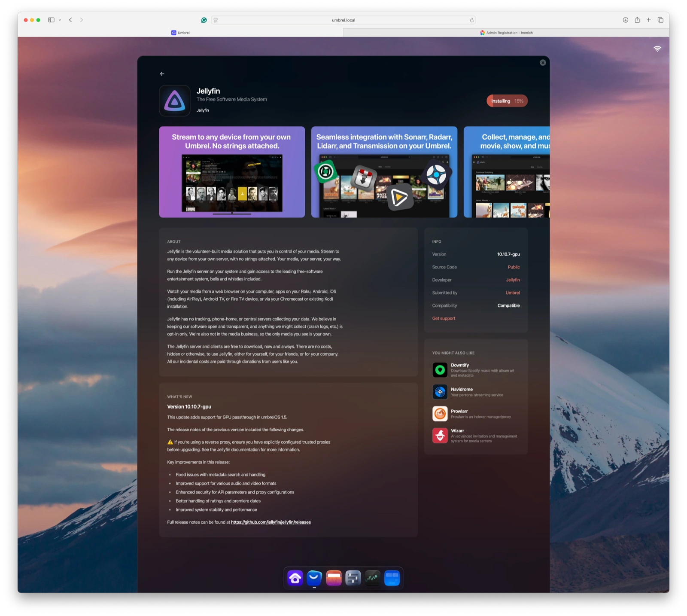Open the Public source code link
The width and height of the screenshot is (687, 616).
[514, 267]
